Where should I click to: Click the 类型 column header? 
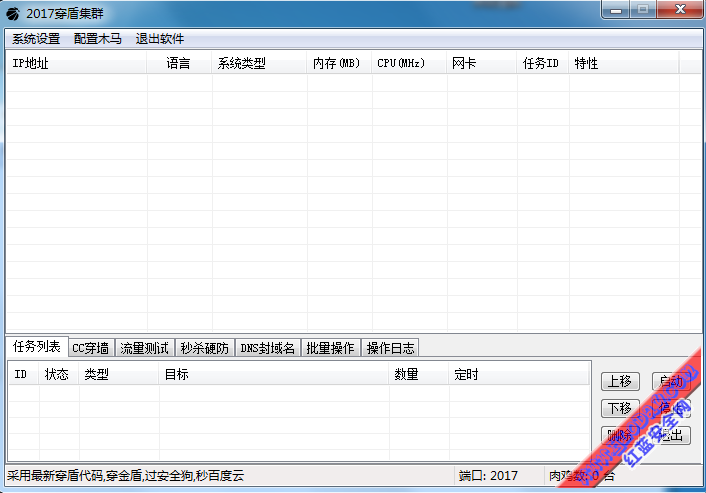click(x=119, y=374)
